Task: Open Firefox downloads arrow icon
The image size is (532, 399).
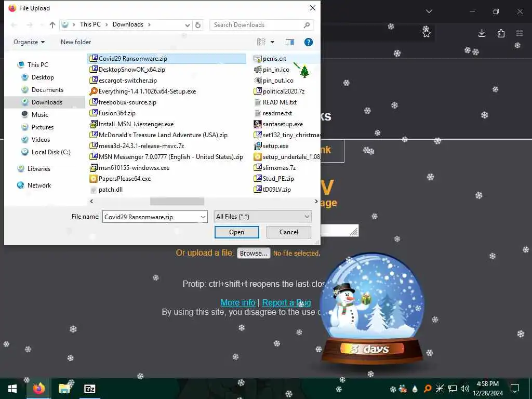Action: coord(482,33)
